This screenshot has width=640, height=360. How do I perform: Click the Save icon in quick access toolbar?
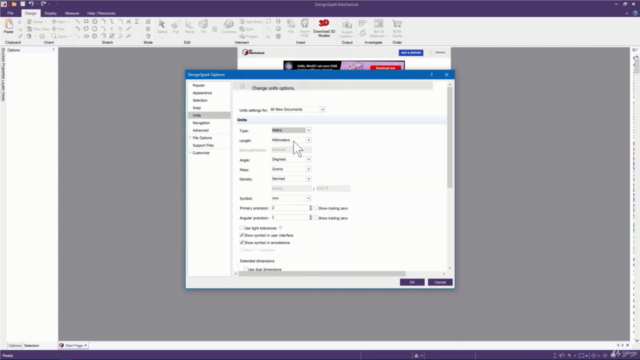[x=22, y=4]
